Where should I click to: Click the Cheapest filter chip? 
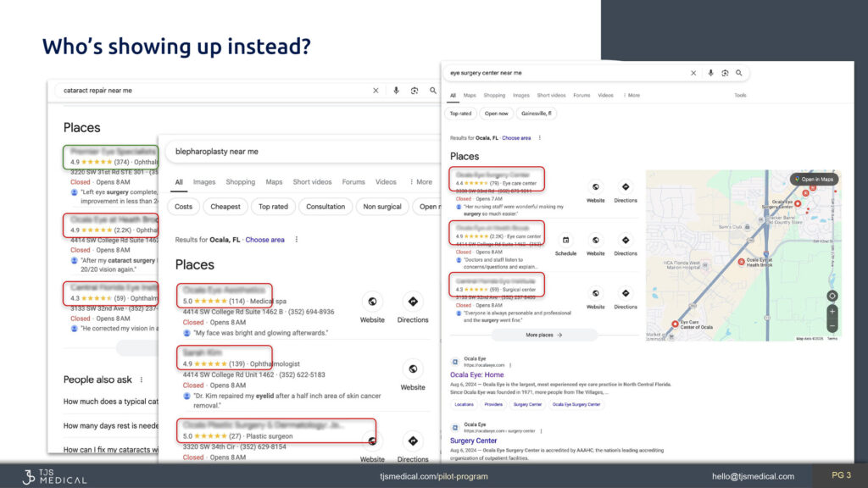pos(225,207)
